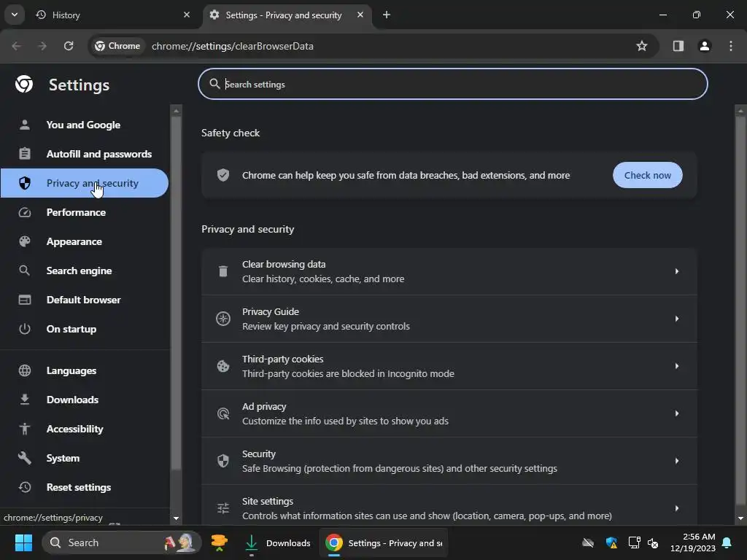Focus the Search settings field
This screenshot has width=747, height=560.
pyautogui.click(x=452, y=84)
